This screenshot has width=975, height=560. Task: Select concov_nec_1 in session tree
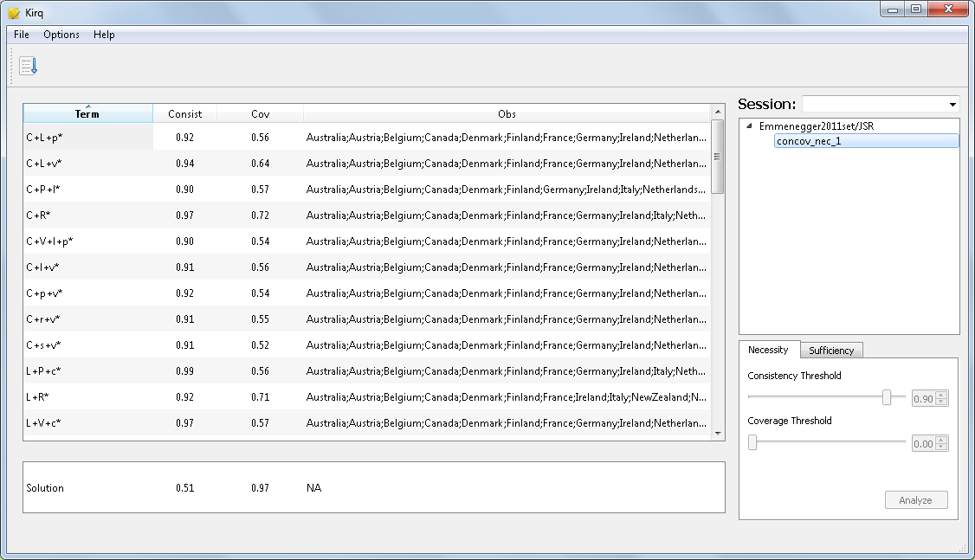pos(809,141)
